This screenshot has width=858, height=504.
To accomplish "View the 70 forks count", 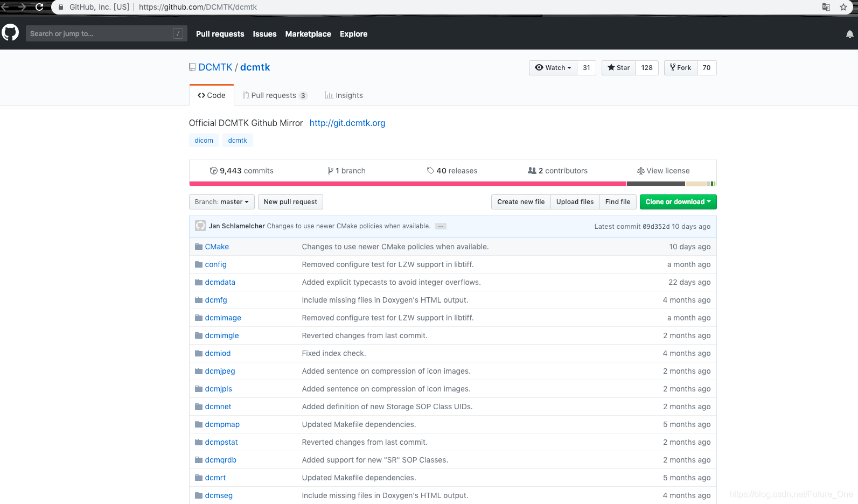I will [x=707, y=67].
